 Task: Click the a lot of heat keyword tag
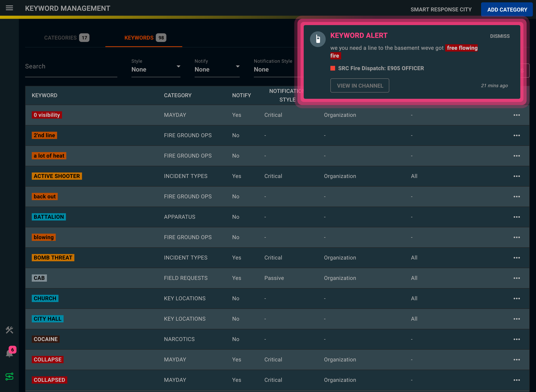pyautogui.click(x=49, y=156)
